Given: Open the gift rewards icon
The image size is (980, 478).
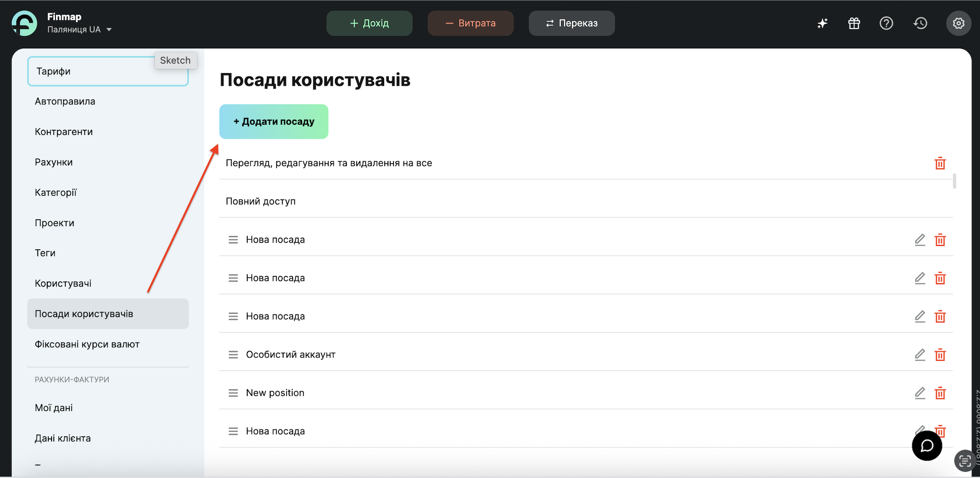Looking at the screenshot, I should point(854,23).
